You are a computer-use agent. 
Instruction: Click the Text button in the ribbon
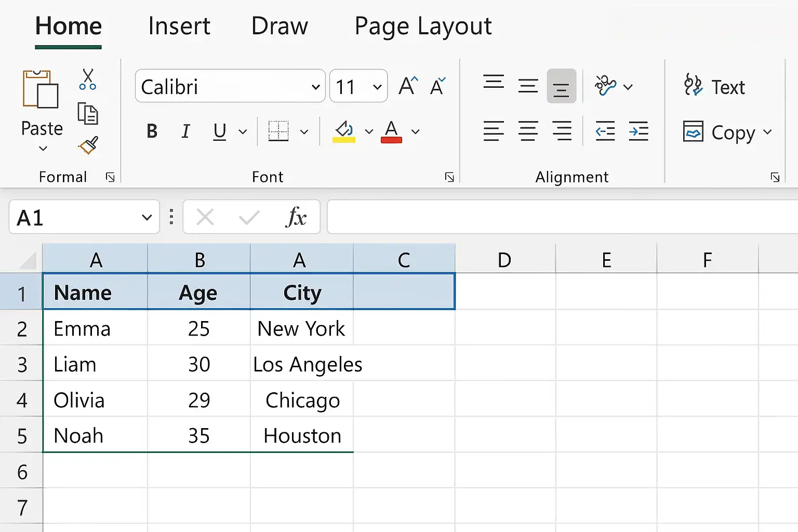coord(715,86)
